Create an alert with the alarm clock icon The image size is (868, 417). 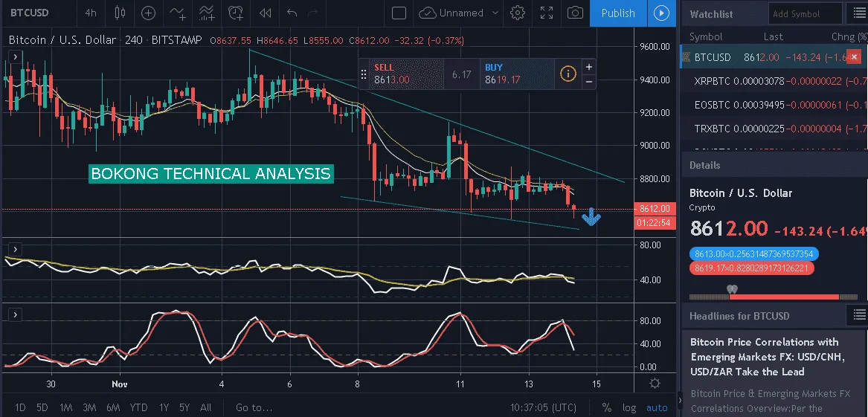236,13
